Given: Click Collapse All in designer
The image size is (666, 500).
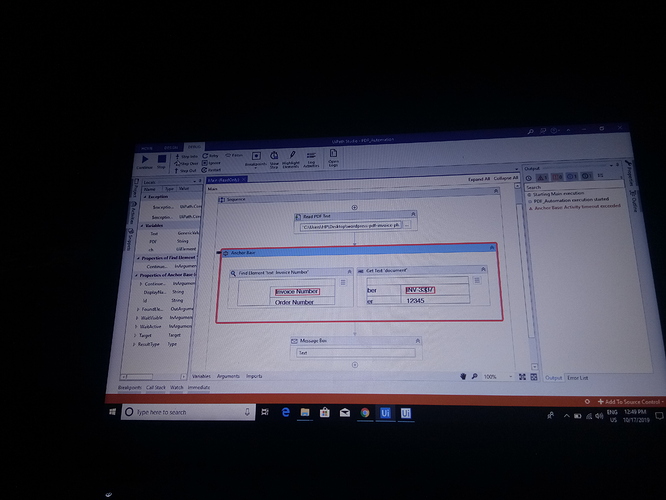Looking at the screenshot, I should click(506, 178).
